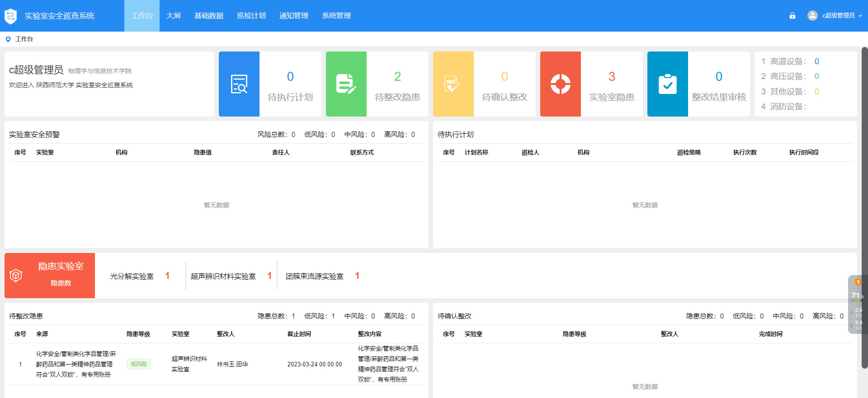The image size is (868, 398).
Task: Select the 光分解实验室 hazard entry
Action: [x=140, y=276]
